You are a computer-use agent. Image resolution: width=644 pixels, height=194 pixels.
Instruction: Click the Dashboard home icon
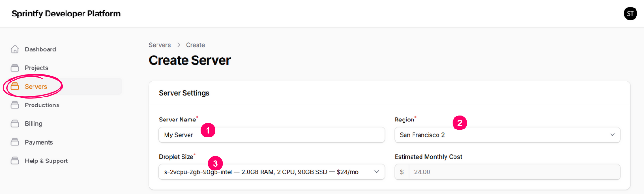(15, 49)
